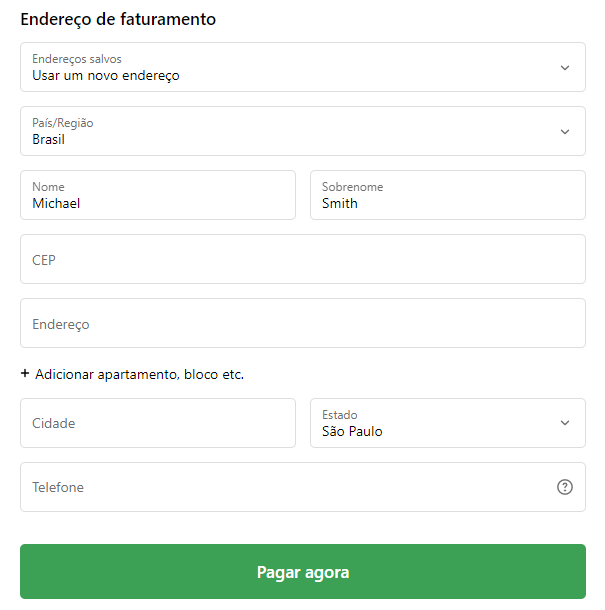Select the Endereço text field

click(x=302, y=323)
